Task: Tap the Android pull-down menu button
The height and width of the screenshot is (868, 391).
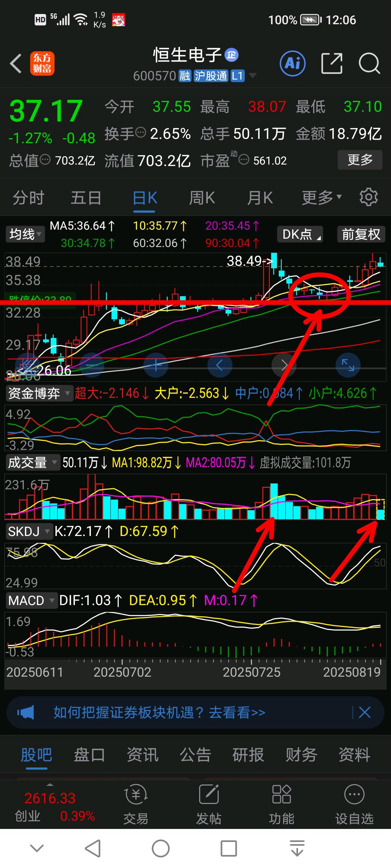Action: click(297, 848)
